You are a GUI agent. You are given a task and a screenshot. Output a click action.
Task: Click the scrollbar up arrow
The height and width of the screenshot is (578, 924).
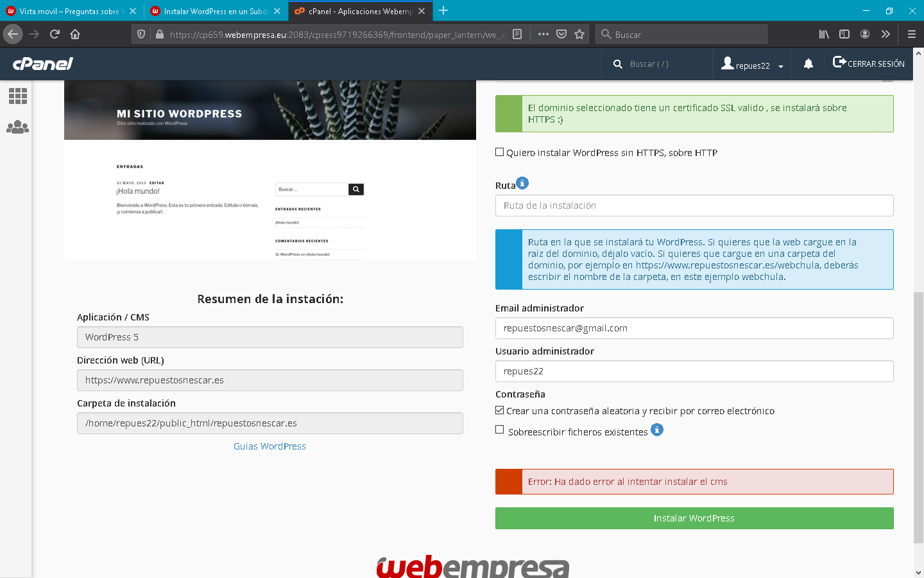(918, 53)
